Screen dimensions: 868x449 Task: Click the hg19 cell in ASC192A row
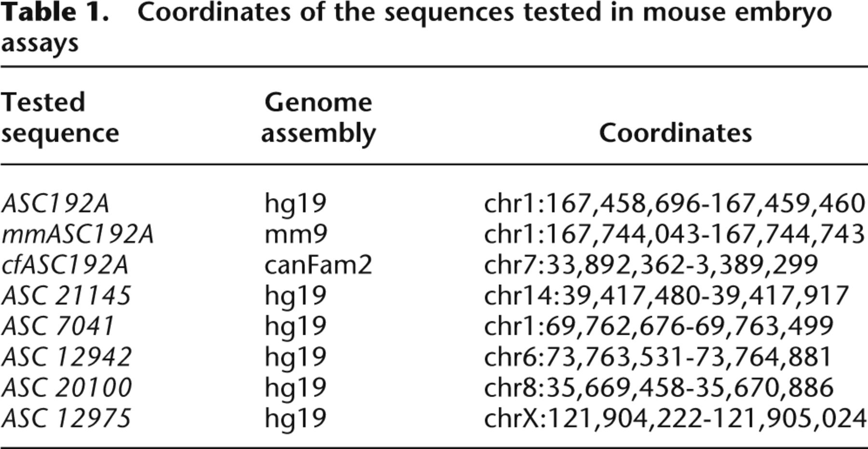click(295, 204)
